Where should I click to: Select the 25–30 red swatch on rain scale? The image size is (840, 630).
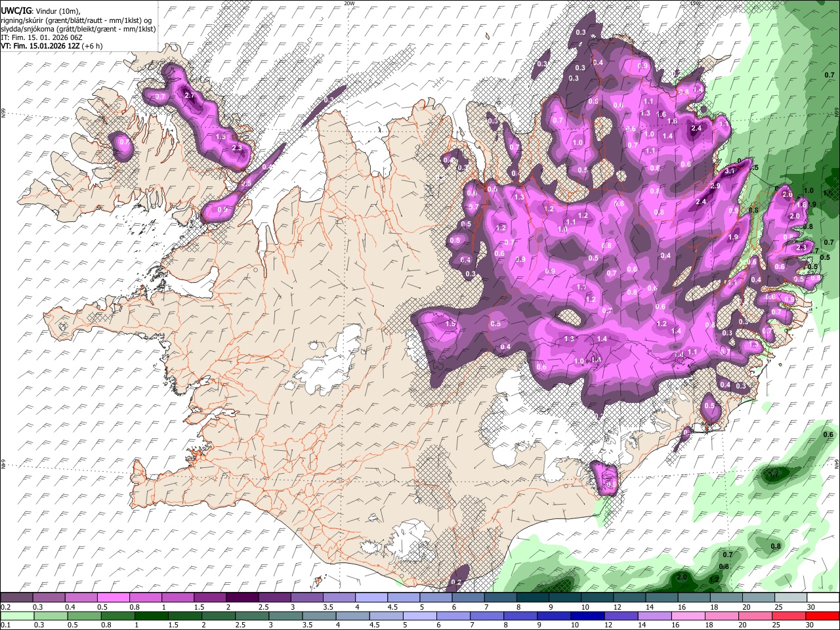(x=789, y=616)
